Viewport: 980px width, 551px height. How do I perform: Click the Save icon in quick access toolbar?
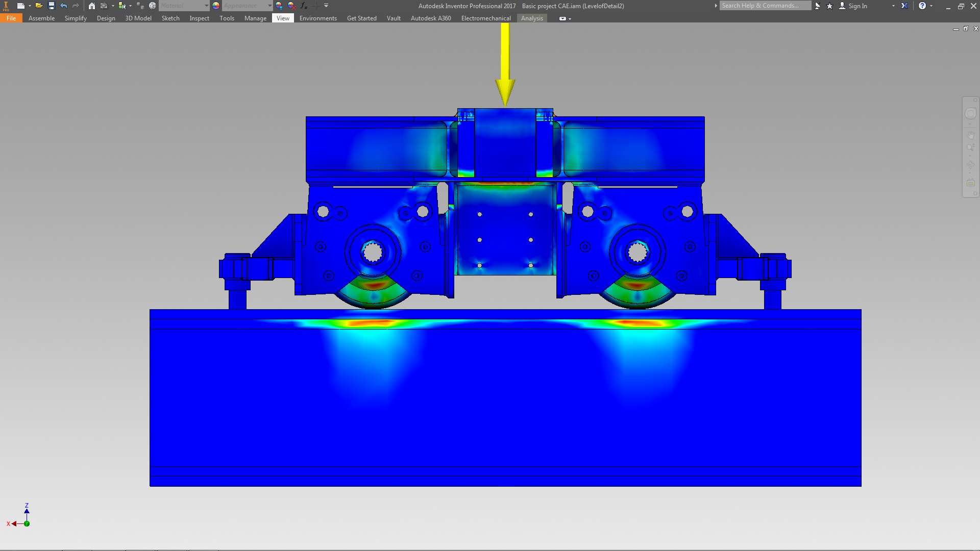click(51, 6)
